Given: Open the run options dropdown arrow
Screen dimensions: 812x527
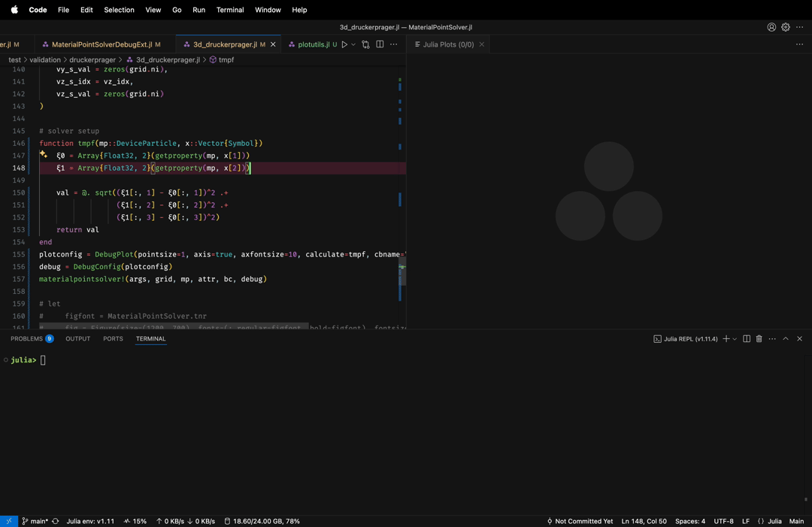Looking at the screenshot, I should [x=353, y=44].
